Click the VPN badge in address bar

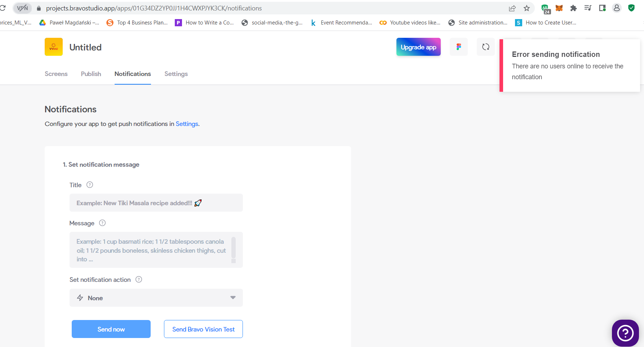22,8
